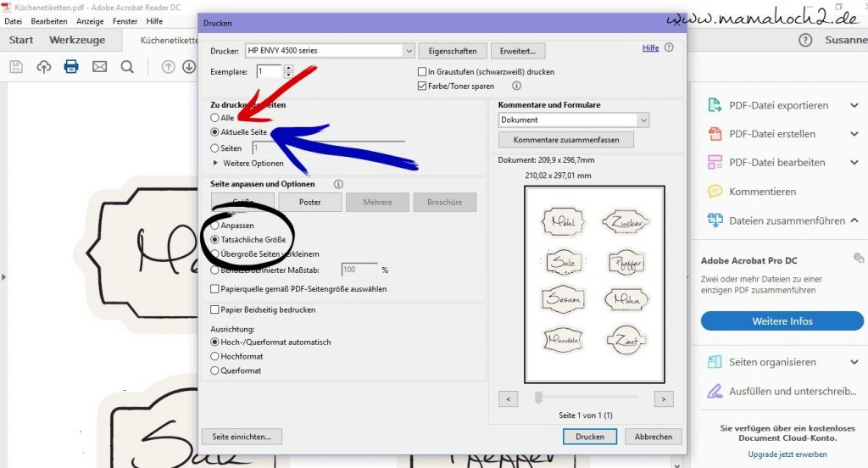Click the search magnifier icon in toolbar
Image resolution: width=868 pixels, height=468 pixels.
tap(127, 67)
